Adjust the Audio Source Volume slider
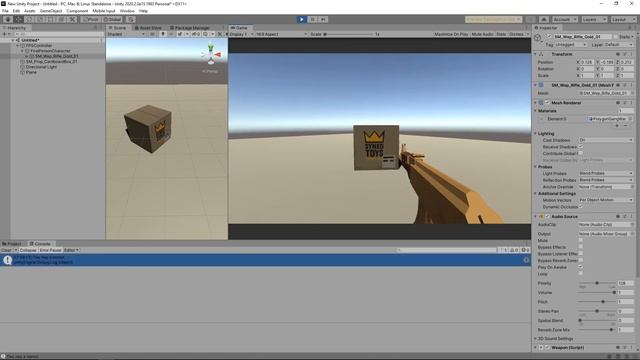The height and width of the screenshot is (360, 640). point(597,293)
